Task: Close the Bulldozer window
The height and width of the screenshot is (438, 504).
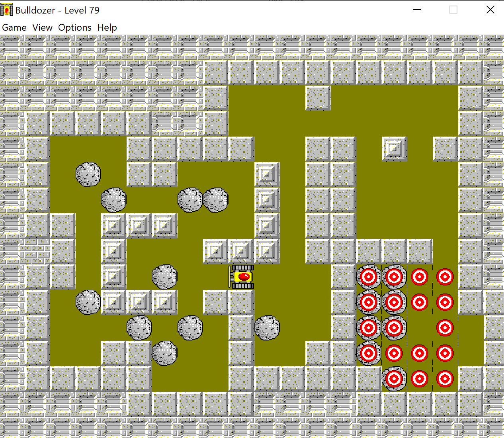Action: pos(490,10)
